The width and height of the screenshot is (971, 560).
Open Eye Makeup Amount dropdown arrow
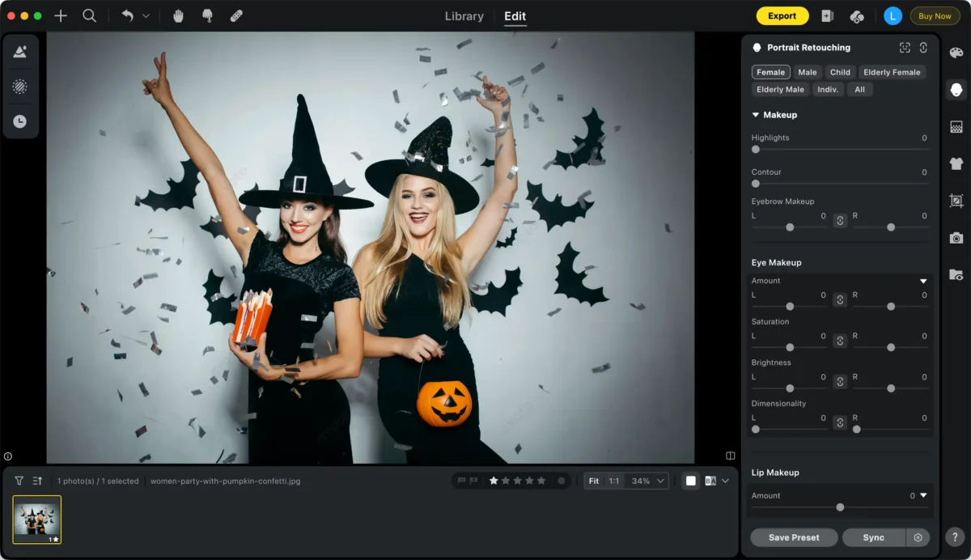[x=923, y=281]
